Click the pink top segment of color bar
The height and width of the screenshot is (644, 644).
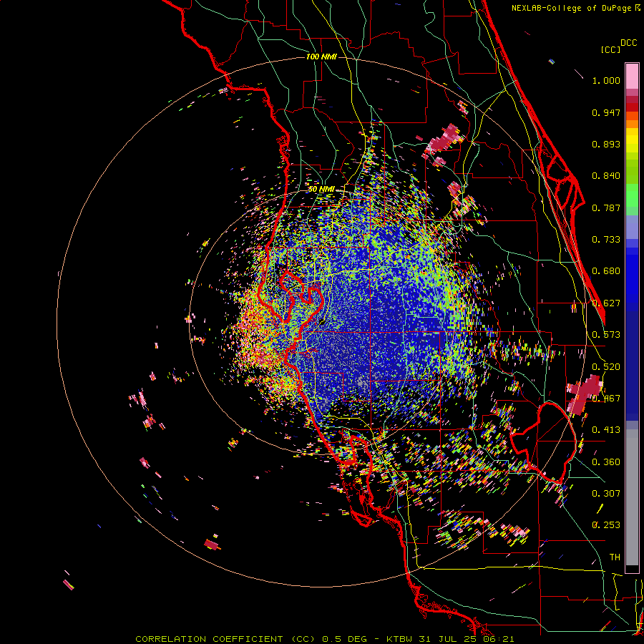point(632,77)
